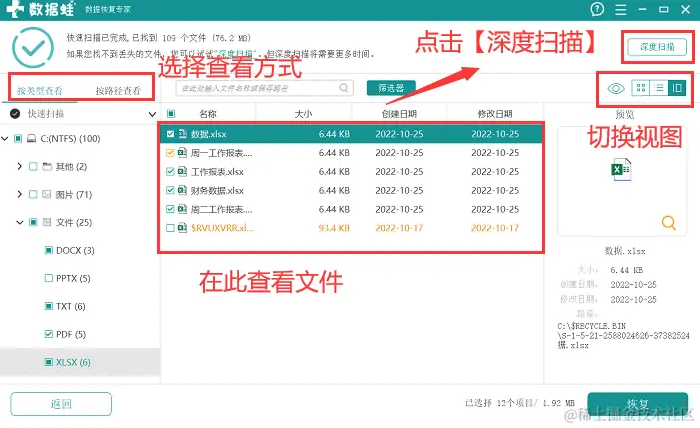Click the 深度扫描 button
The width and height of the screenshot is (700, 428).
point(657,47)
